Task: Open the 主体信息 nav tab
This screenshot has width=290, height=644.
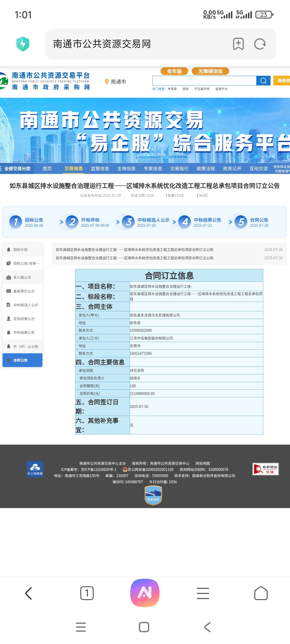Action: 126,169
